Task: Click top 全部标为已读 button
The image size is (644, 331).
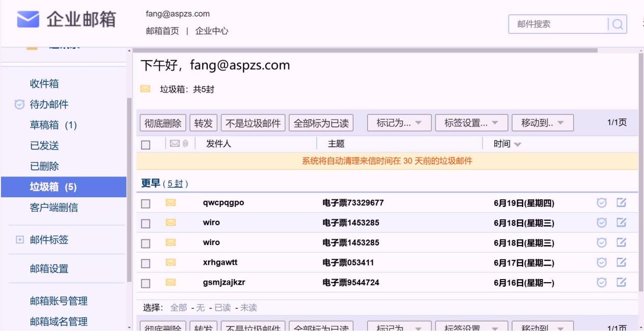Action: 321,123
